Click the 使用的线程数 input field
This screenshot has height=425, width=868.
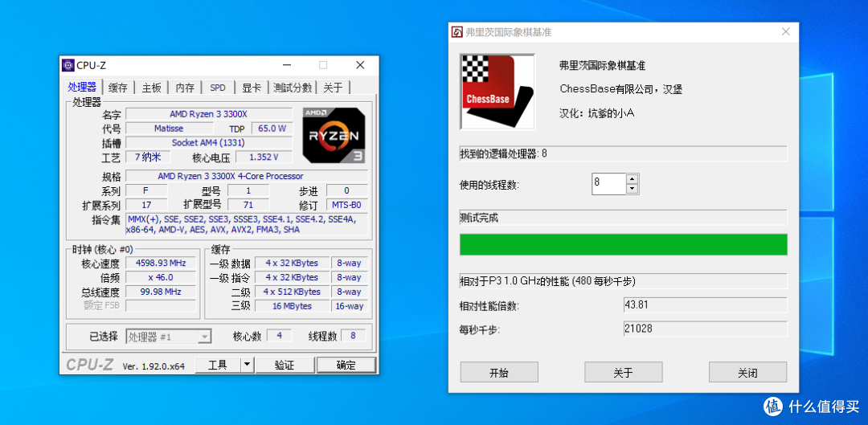(x=608, y=184)
